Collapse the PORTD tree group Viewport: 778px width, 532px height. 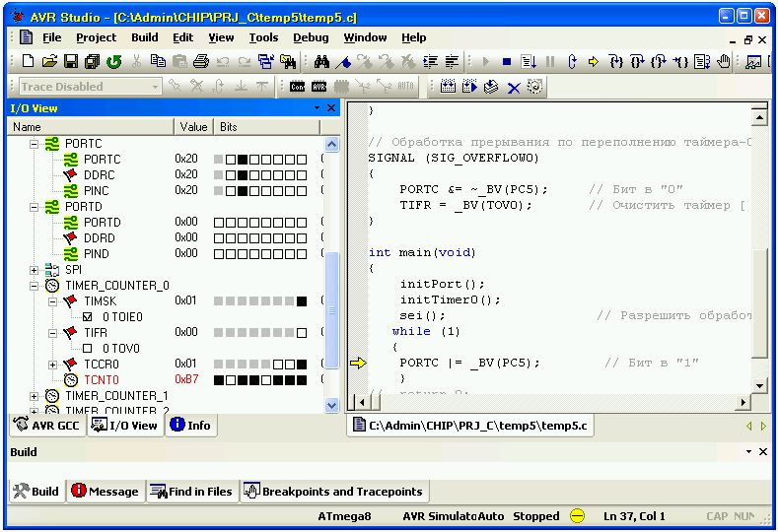(x=34, y=207)
